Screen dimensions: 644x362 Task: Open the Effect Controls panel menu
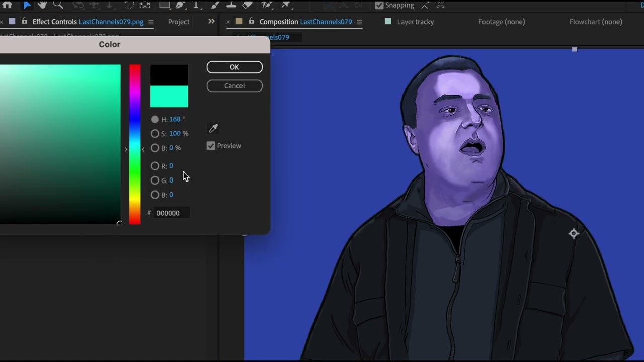click(151, 22)
